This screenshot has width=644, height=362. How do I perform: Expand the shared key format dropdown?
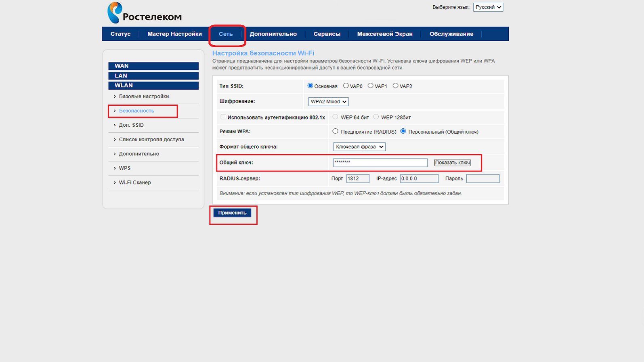[x=359, y=147]
